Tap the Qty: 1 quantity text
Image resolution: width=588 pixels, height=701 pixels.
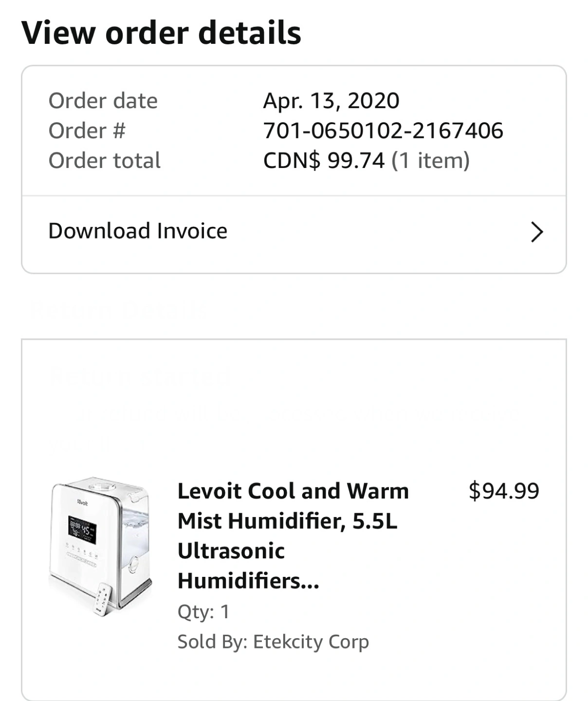[203, 612]
